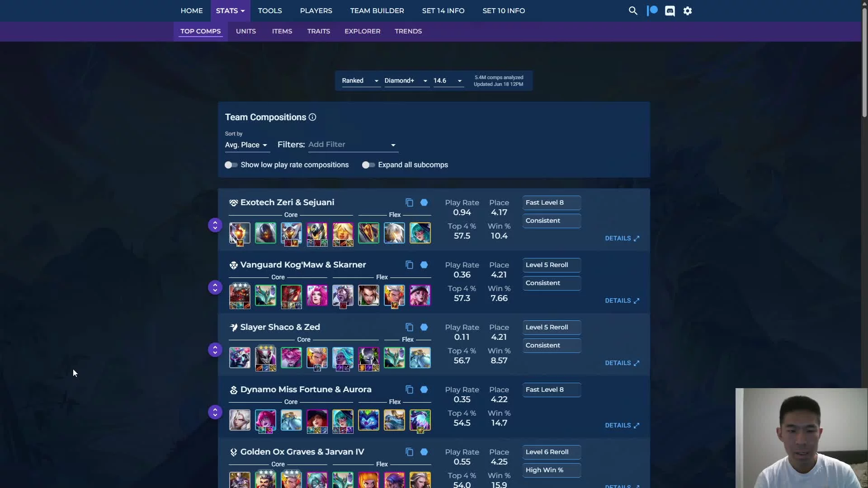Open Exotech Zeri & Sejuani in team builder

click(424, 203)
